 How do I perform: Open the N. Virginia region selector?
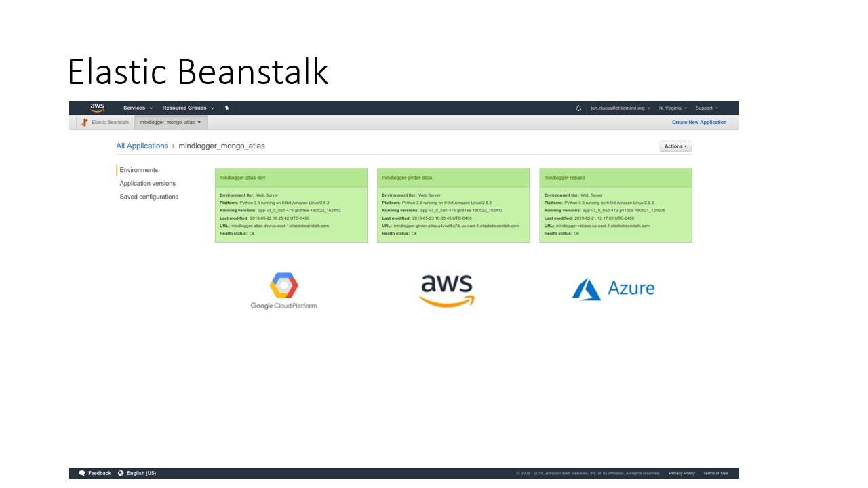pos(673,108)
